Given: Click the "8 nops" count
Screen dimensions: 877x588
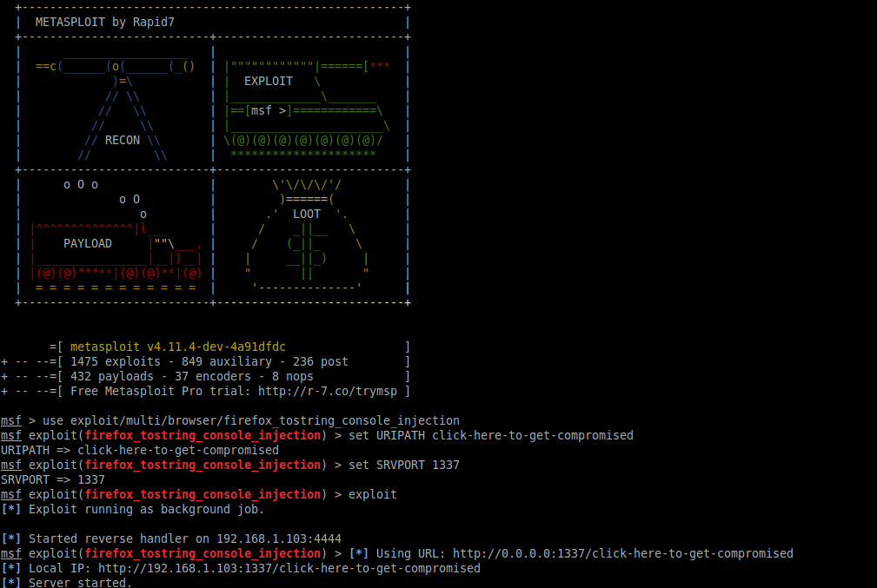Looking at the screenshot, I should (x=293, y=377).
